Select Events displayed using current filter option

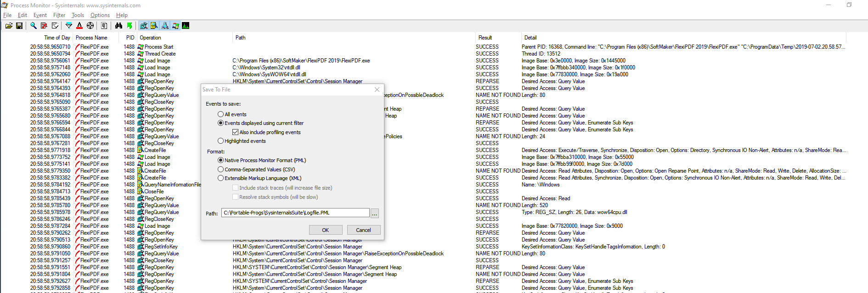pos(261,123)
